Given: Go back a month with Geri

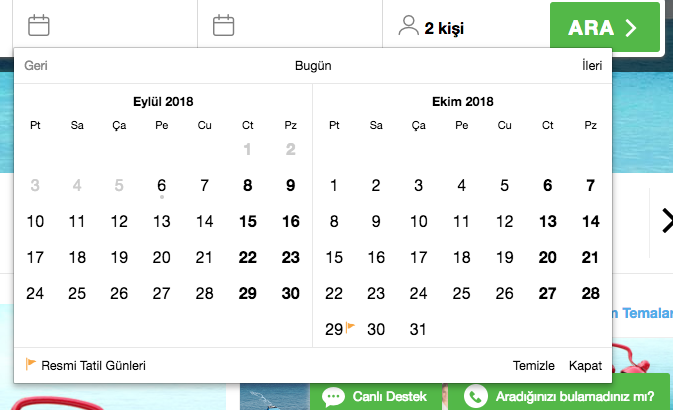Looking at the screenshot, I should point(36,66).
